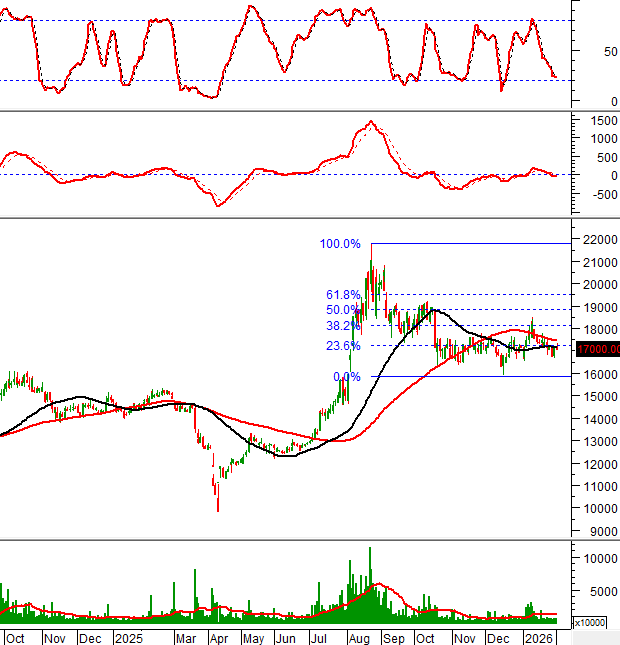Select the 2026 year marker on time axis
Screen dimensions: 620x645
click(539, 637)
